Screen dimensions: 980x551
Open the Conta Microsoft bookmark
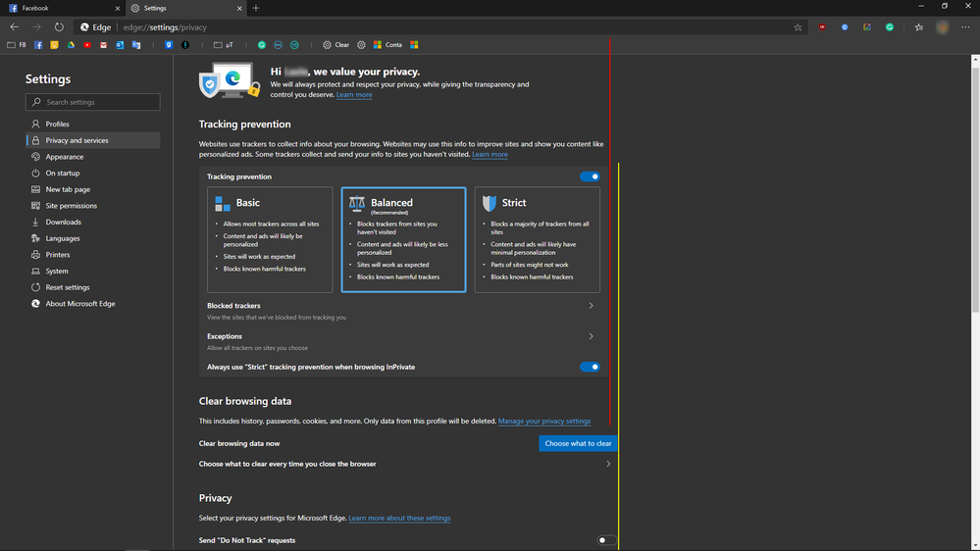tap(387, 45)
